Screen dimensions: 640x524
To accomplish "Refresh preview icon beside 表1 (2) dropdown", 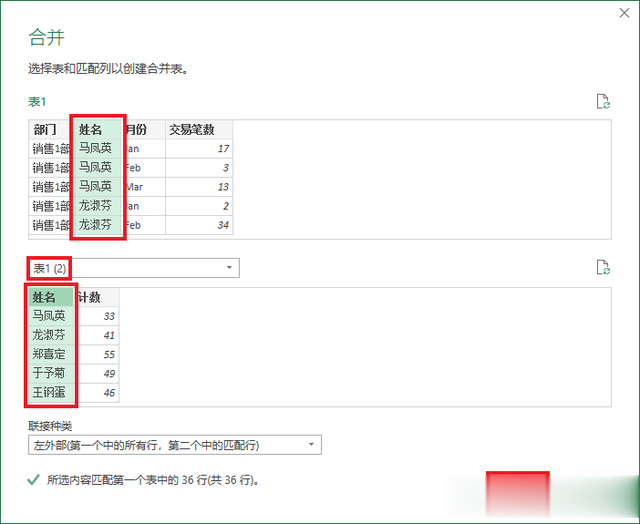I will (x=603, y=267).
